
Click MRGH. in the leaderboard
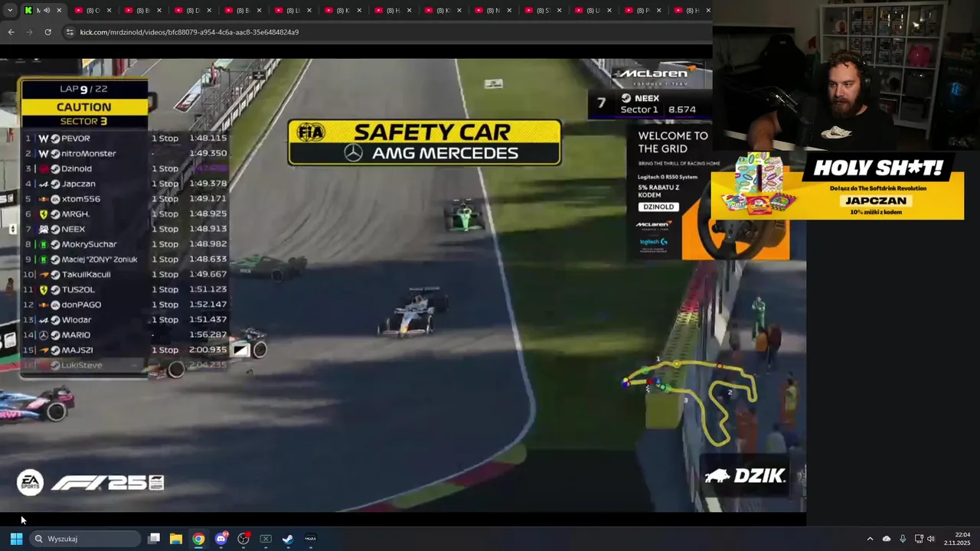(x=75, y=214)
